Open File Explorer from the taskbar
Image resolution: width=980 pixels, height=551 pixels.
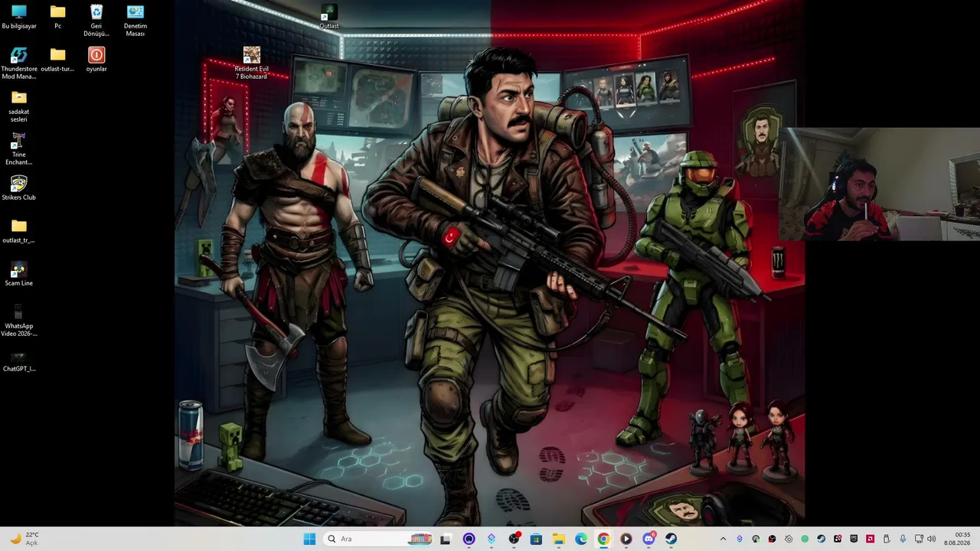click(x=559, y=539)
